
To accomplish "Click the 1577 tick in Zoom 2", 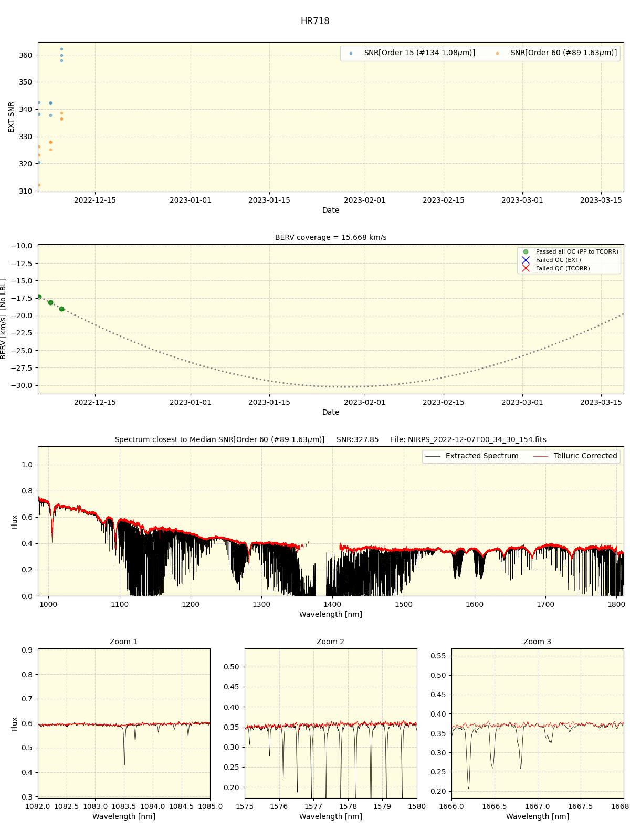I will pyautogui.click(x=313, y=807).
